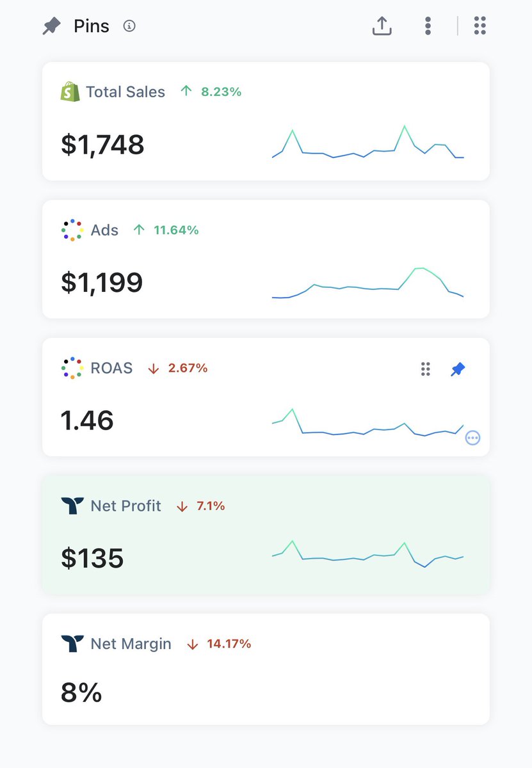Screen dimensions: 532x768
Task: Click the Triple Whale icon on Net Profit
Action: 72,506
